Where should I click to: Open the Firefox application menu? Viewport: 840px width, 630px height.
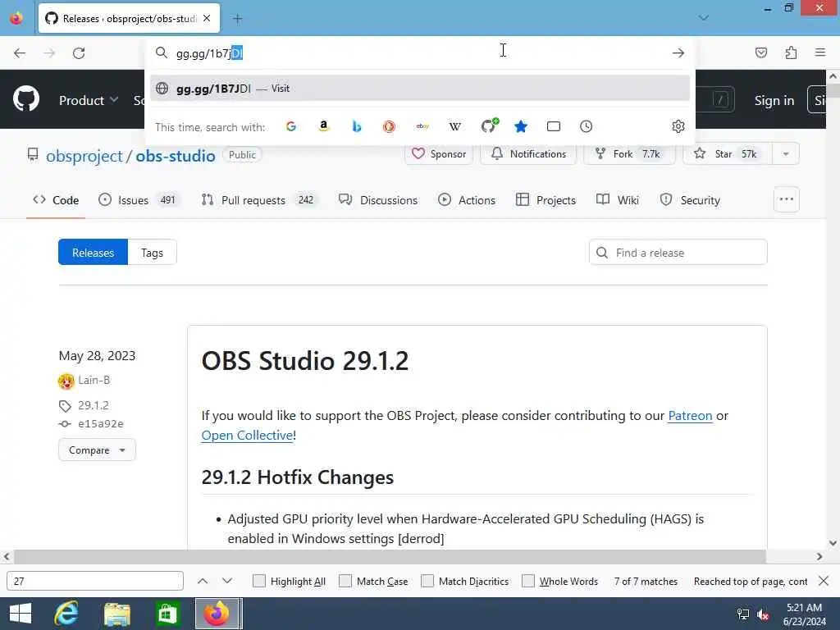click(820, 52)
